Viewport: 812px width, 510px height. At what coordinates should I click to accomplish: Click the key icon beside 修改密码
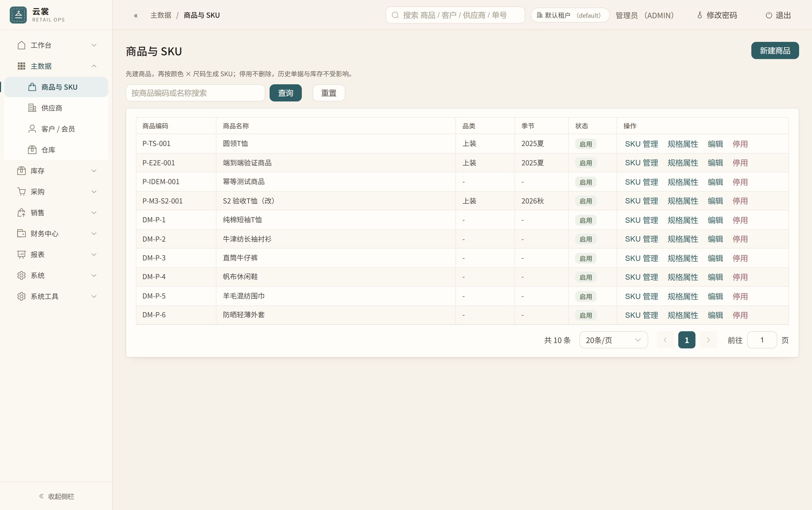tap(700, 15)
